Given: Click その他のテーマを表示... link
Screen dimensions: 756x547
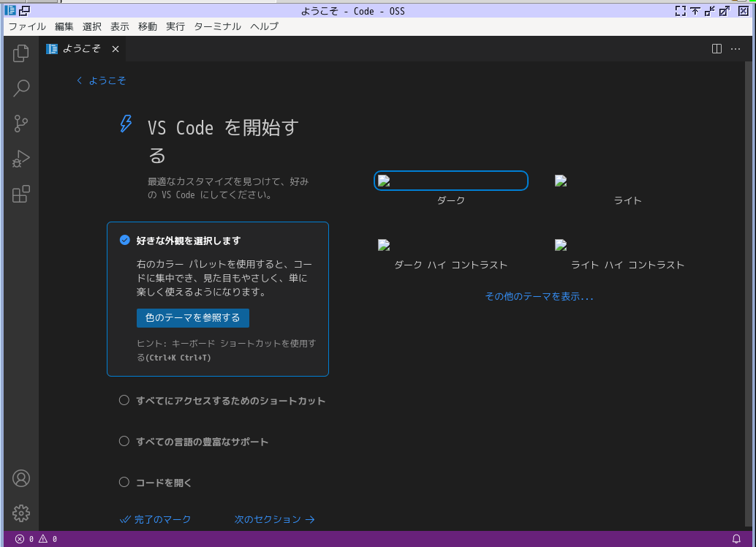Looking at the screenshot, I should 539,296.
